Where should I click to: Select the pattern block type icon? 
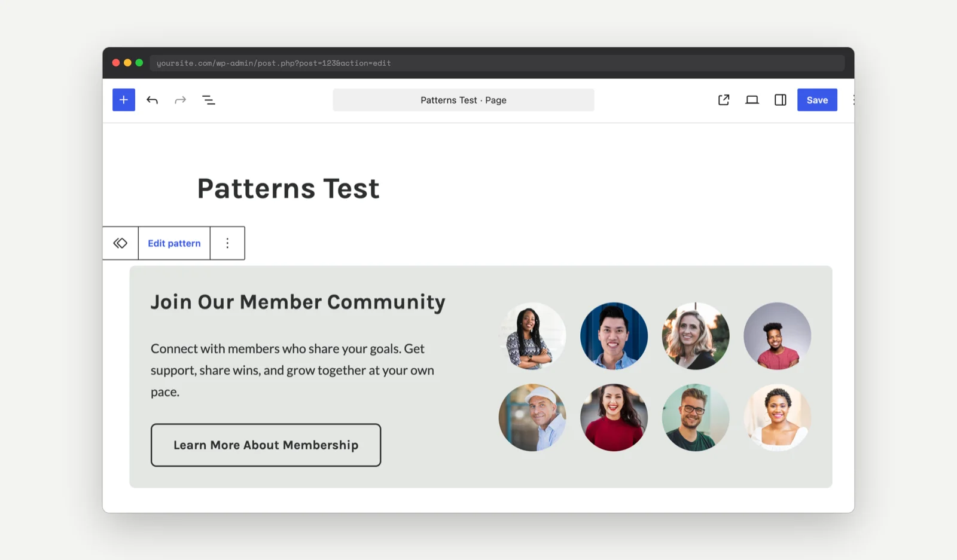pos(120,243)
